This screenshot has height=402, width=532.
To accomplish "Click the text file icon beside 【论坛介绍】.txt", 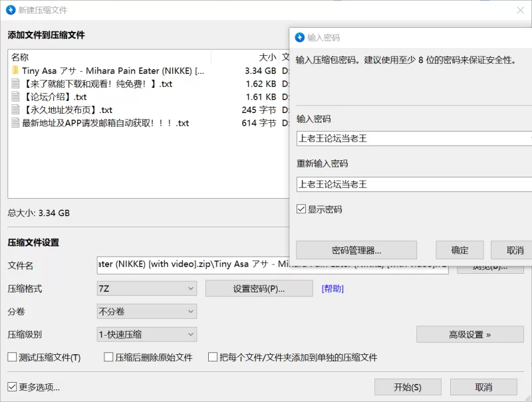I will click(15, 97).
